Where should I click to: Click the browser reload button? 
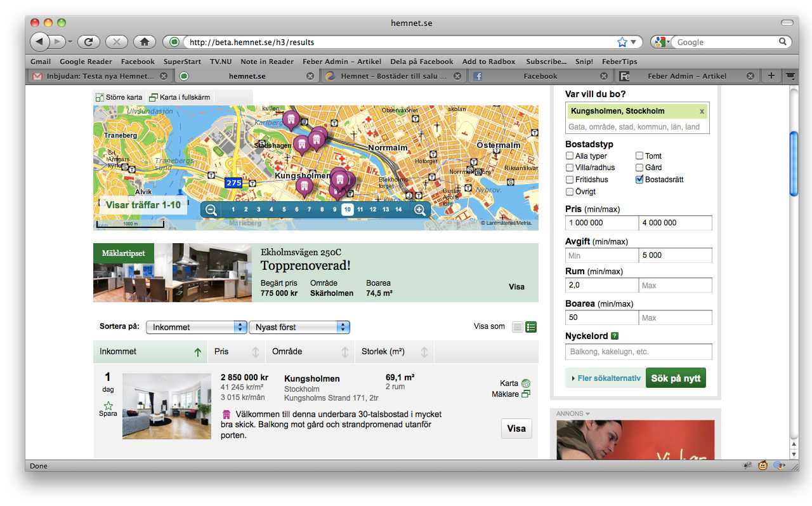[88, 42]
